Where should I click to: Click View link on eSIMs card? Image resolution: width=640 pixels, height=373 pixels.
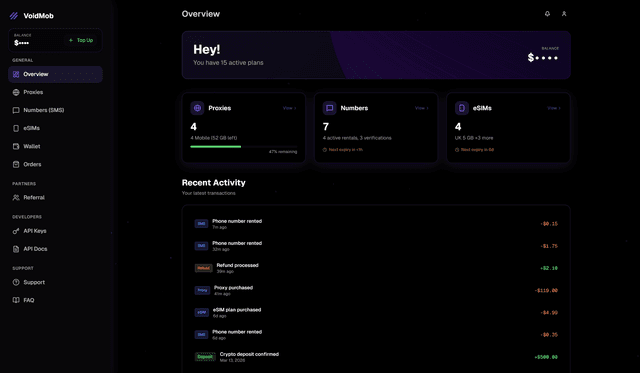554,108
